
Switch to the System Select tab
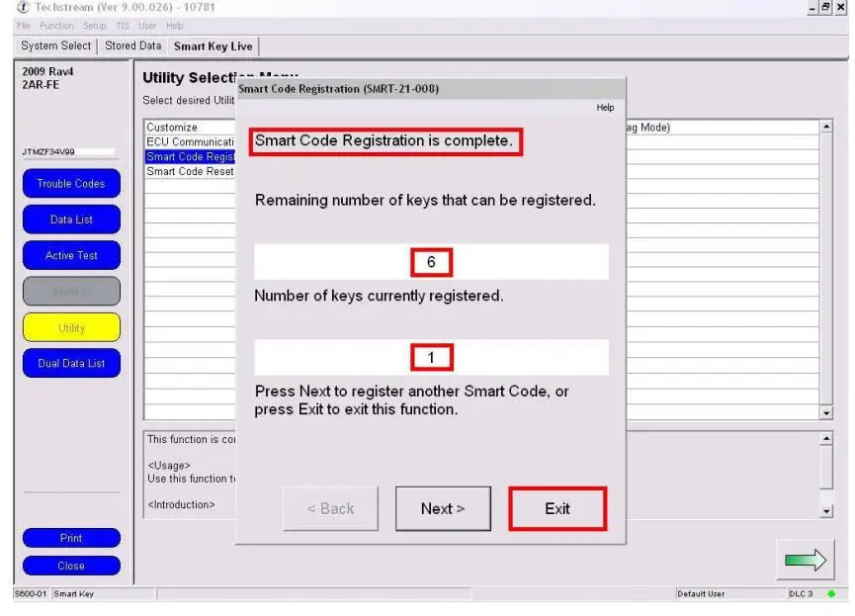pyautogui.click(x=55, y=45)
